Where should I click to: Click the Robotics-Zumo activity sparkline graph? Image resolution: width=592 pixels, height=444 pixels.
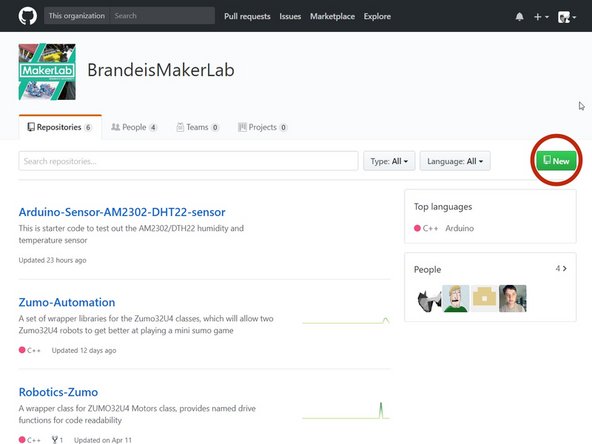pos(346,411)
